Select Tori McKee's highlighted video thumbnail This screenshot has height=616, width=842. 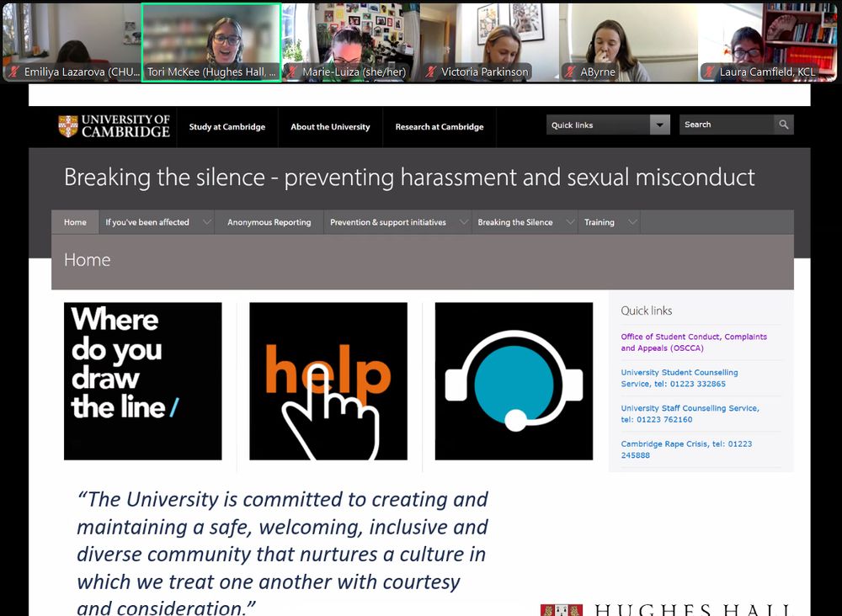[x=211, y=42]
